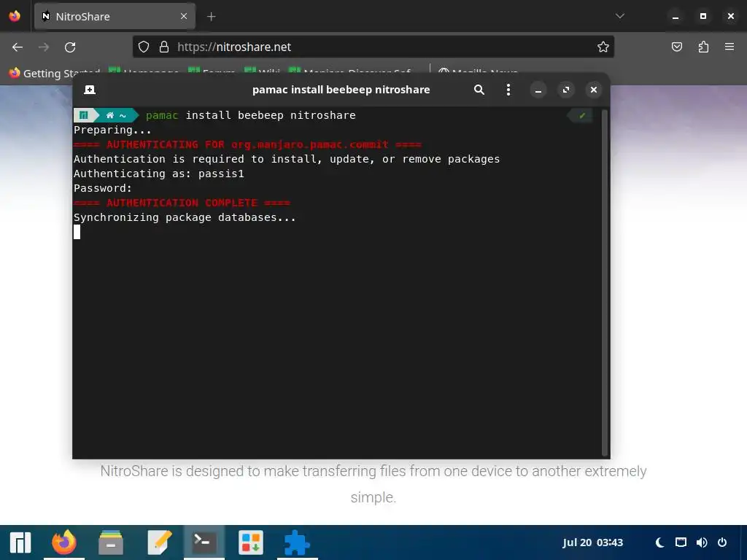Maximize the terminal window
Screen dimensions: 747x560
pyautogui.click(x=566, y=90)
